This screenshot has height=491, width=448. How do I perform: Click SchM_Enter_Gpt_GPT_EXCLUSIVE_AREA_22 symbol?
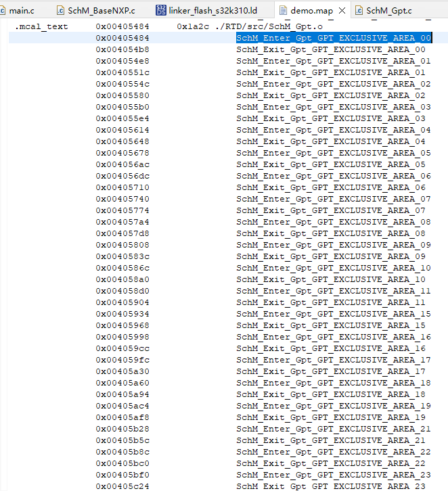[x=334, y=452]
